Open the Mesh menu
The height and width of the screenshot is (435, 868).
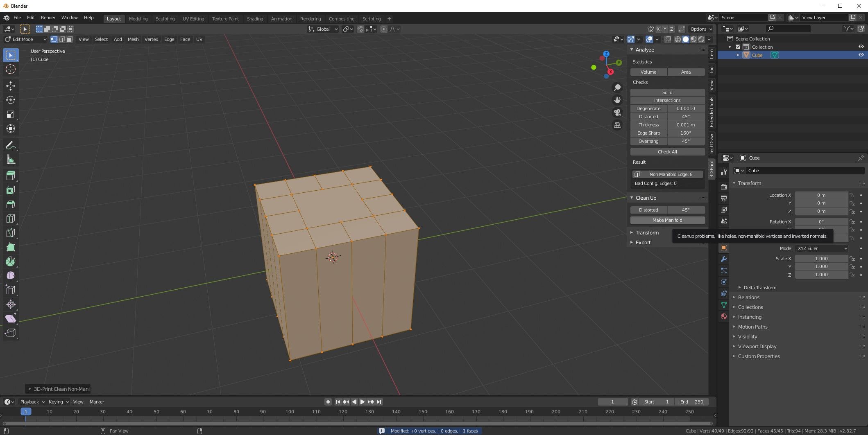133,39
